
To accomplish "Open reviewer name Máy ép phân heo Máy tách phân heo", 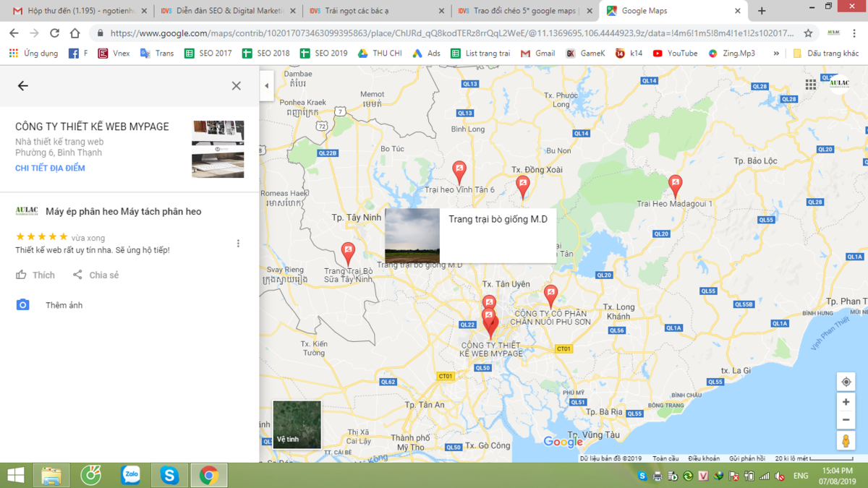I will [x=124, y=212].
